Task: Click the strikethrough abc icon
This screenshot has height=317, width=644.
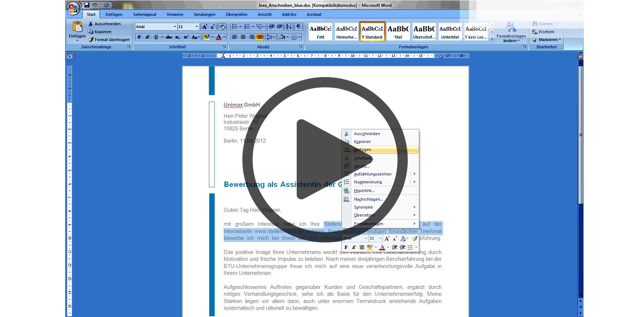Action: pyautogui.click(x=169, y=37)
